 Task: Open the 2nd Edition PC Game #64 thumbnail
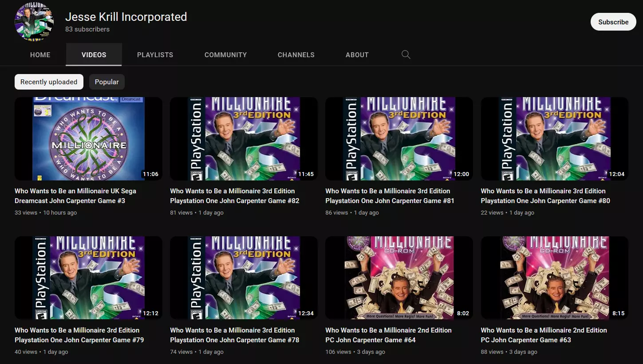[399, 278]
